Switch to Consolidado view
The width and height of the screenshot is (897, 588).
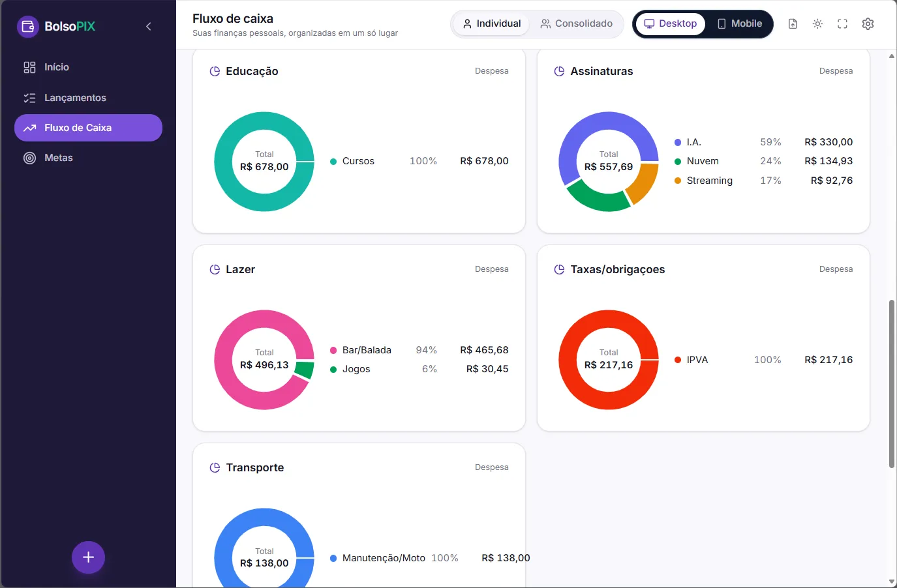(576, 24)
